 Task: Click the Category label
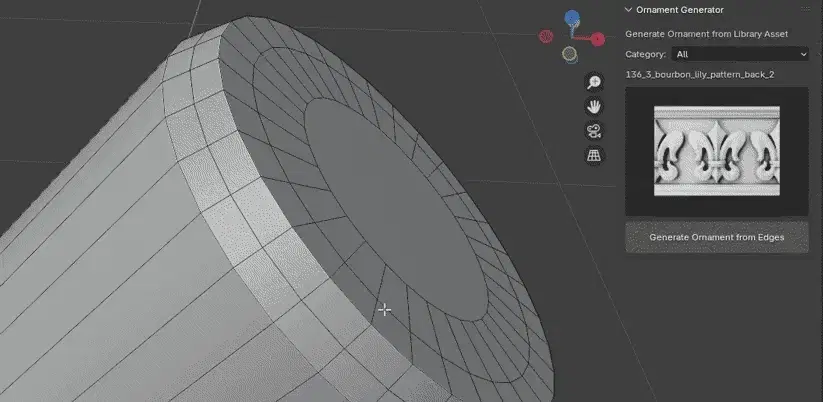click(x=646, y=55)
